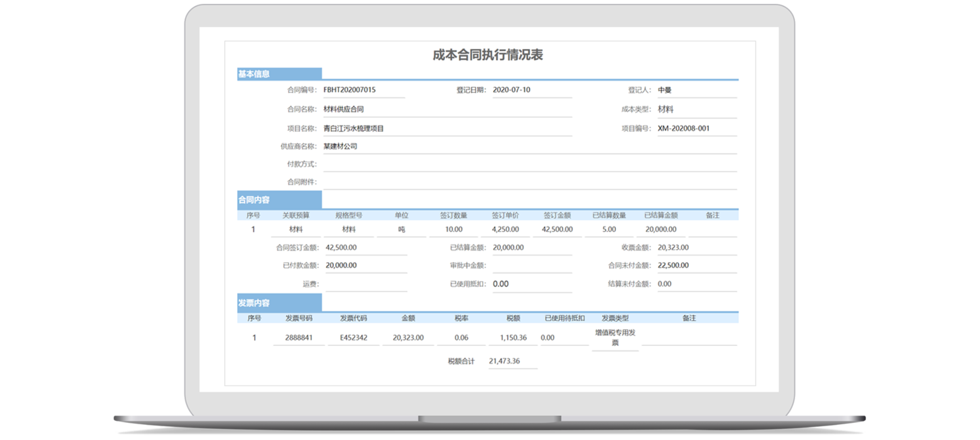Image resolution: width=980 pixels, height=440 pixels.
Task: Select the 发票类型 cell 增值税专用发票
Action: click(615, 337)
